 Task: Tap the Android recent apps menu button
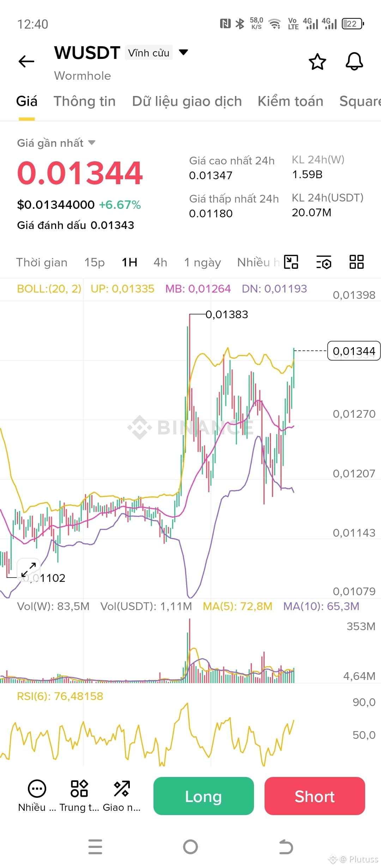coord(95,847)
